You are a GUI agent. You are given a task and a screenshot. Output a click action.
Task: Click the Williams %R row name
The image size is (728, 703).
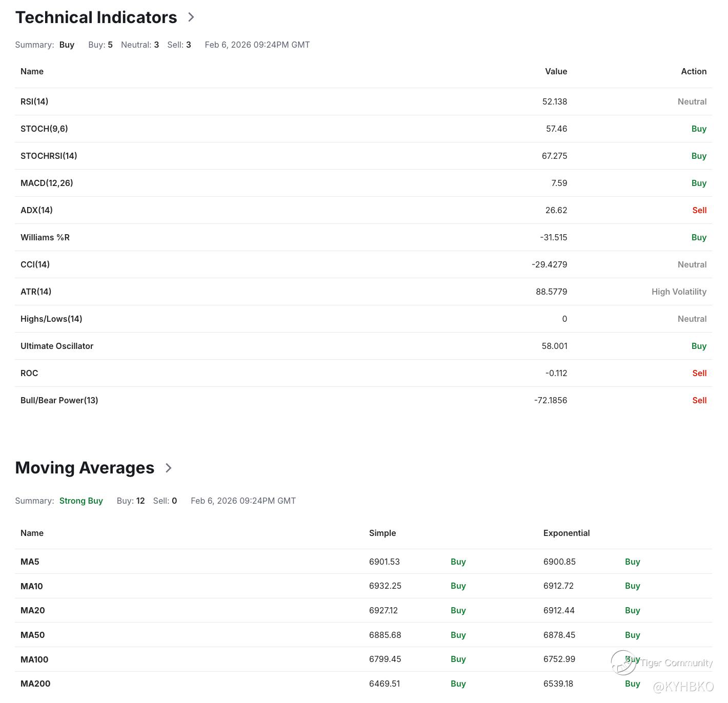[x=45, y=237]
